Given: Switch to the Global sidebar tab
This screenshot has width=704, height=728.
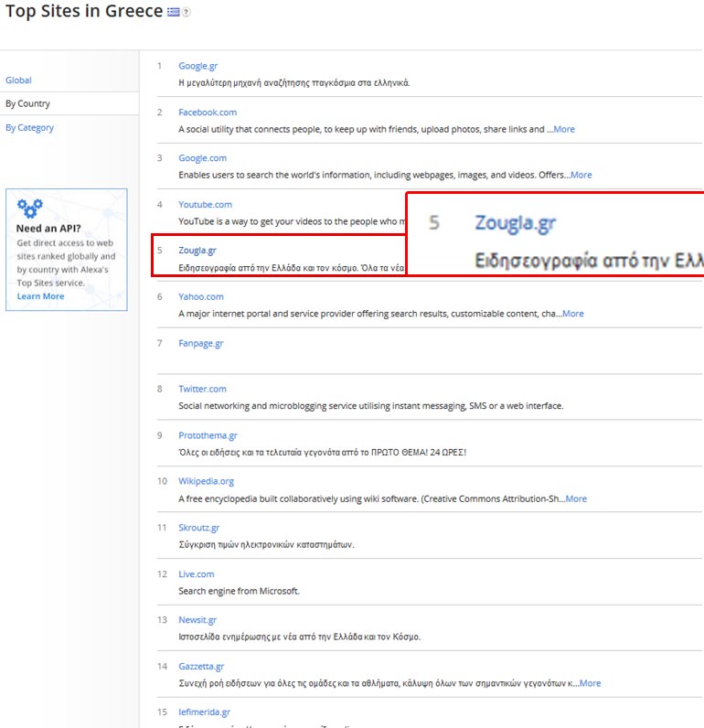Looking at the screenshot, I should 18,80.
